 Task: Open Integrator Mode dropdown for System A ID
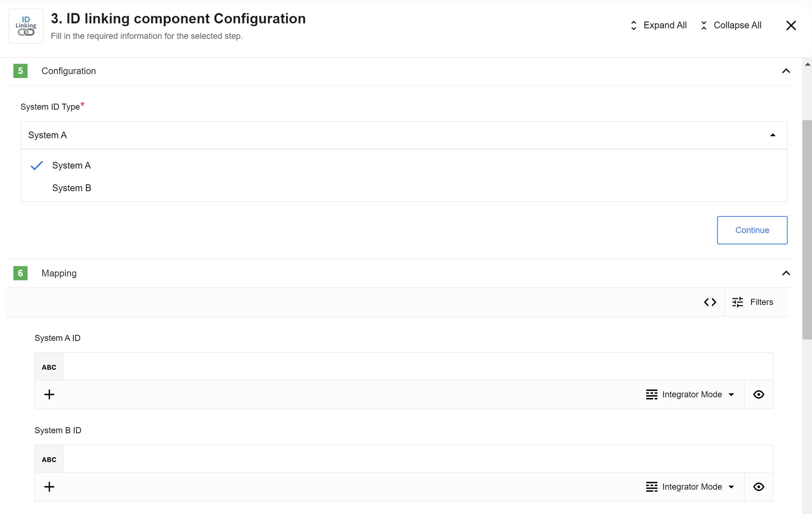pyautogui.click(x=690, y=395)
